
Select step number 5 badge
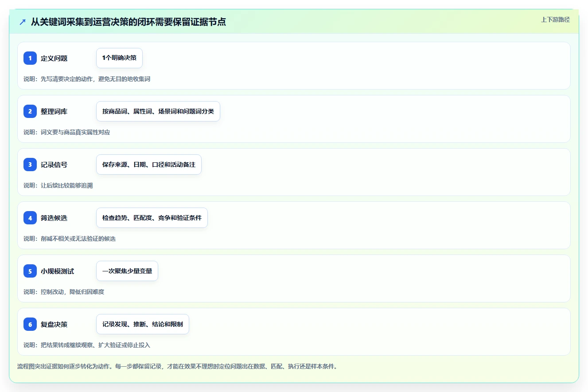(x=30, y=271)
